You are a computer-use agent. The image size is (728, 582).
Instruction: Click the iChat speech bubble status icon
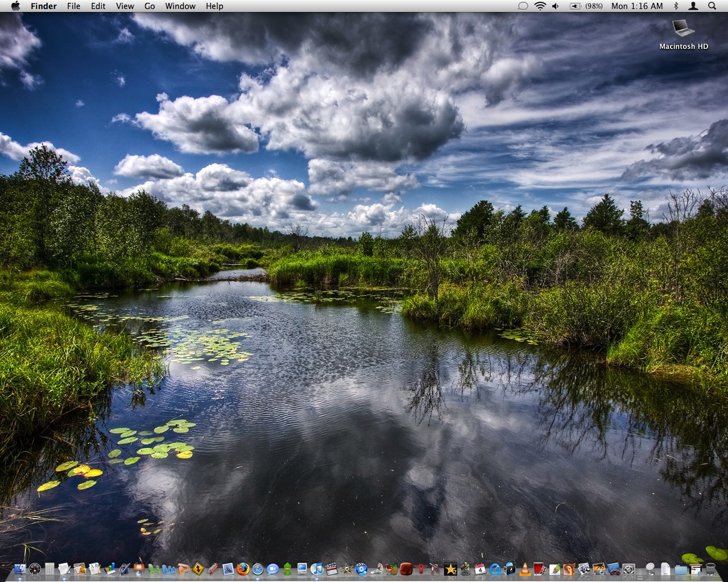523,6
